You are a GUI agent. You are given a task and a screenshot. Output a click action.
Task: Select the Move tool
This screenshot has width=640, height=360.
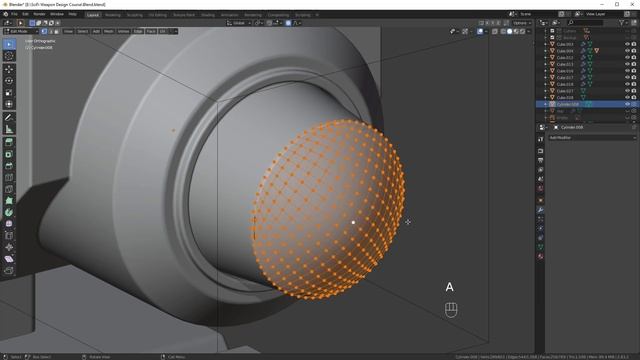click(9, 69)
